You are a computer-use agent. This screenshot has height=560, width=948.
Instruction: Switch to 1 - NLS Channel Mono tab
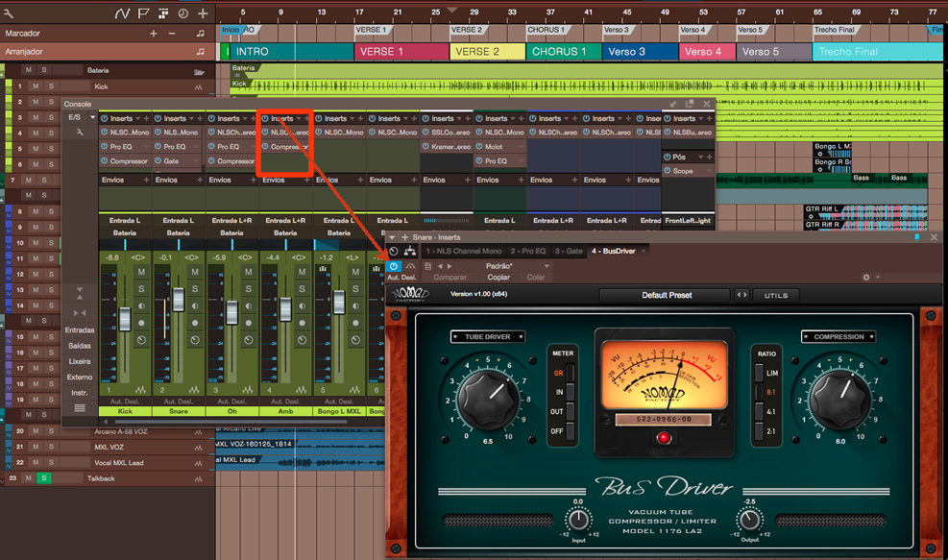click(463, 251)
